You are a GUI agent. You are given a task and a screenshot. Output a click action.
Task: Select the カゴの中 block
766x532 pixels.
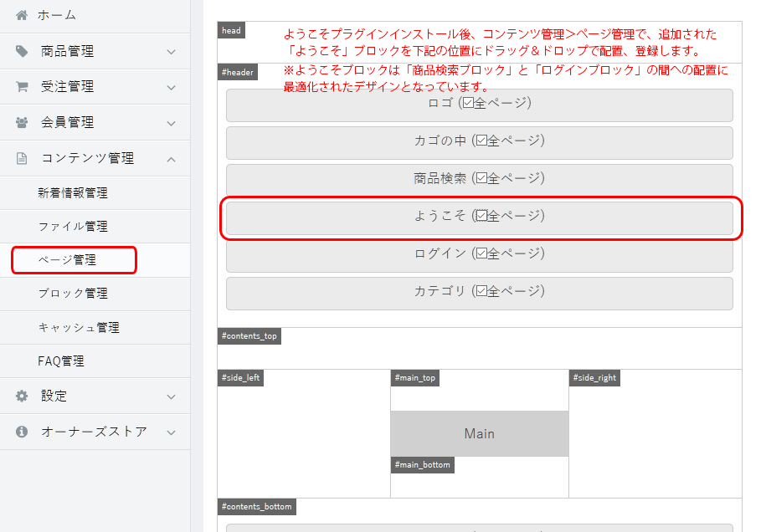(479, 142)
